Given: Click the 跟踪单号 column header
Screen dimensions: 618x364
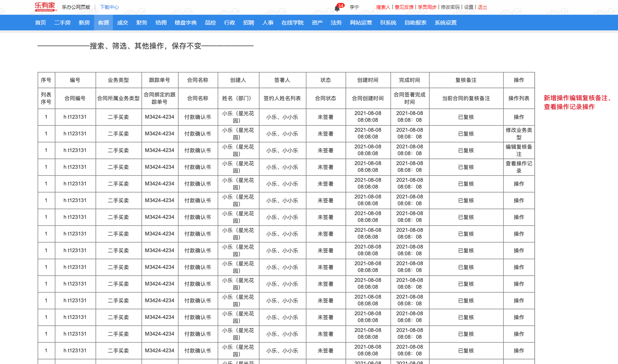Looking at the screenshot, I should (x=159, y=80).
